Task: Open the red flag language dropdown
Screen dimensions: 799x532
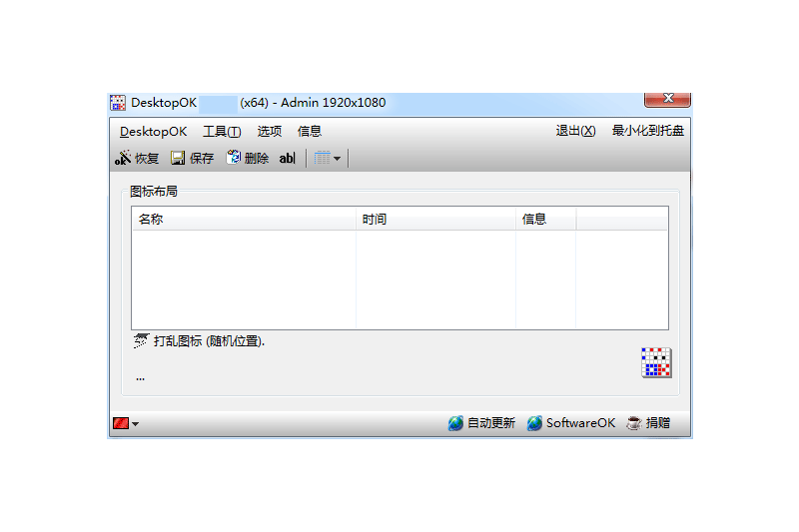Action: pos(126,423)
